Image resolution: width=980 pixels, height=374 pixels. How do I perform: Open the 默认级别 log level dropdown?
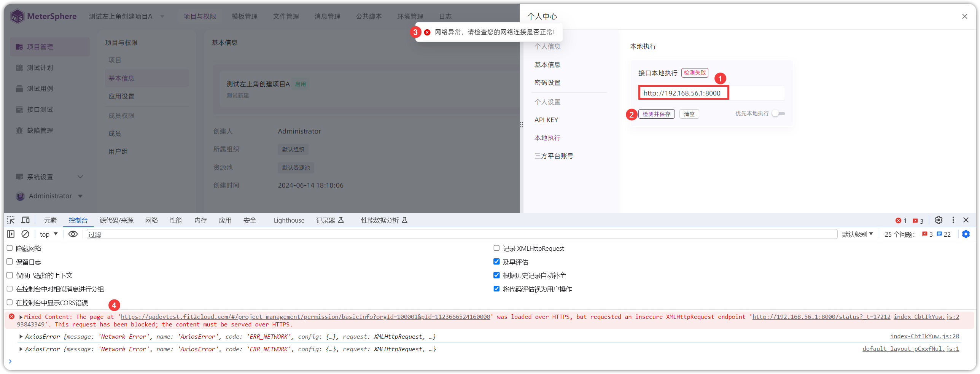[857, 234]
